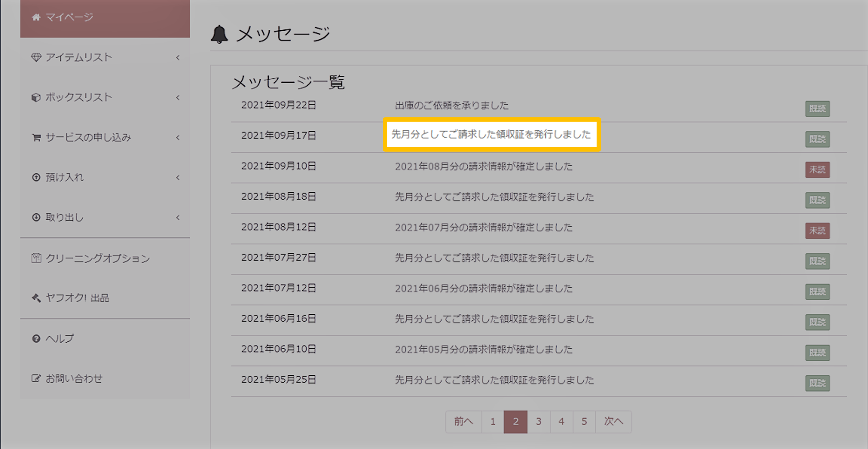Open the highlighted 領収証を発行しました message from 09月17日
868x449 pixels.
point(491,134)
